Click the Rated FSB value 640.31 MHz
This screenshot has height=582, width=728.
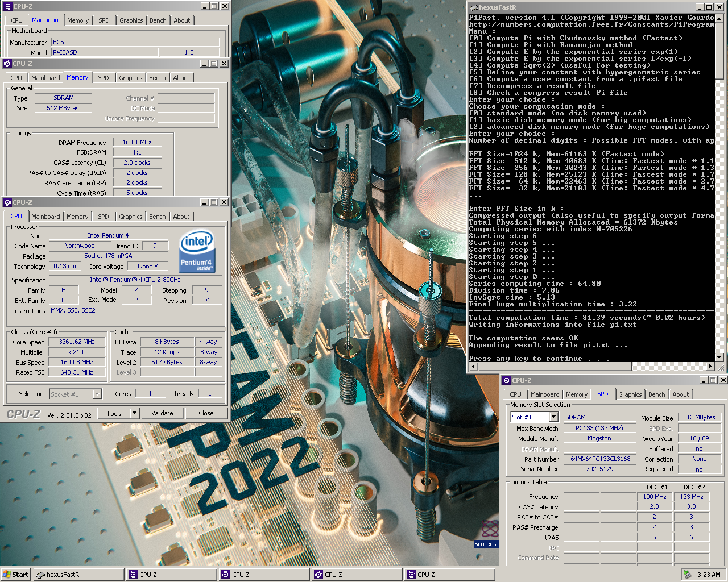pos(77,373)
